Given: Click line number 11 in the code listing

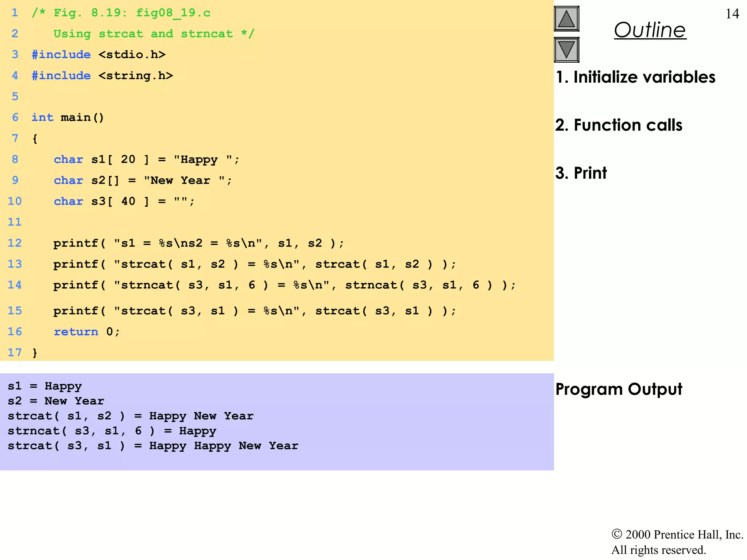Looking at the screenshot, I should 15,222.
